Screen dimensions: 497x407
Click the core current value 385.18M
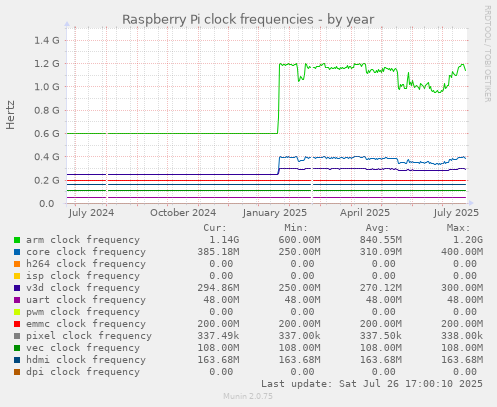click(x=218, y=252)
